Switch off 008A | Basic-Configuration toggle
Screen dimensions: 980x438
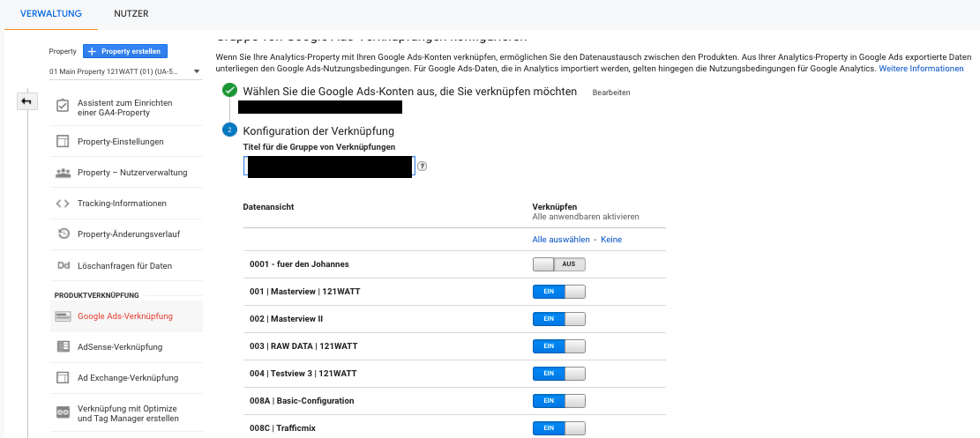[558, 401]
